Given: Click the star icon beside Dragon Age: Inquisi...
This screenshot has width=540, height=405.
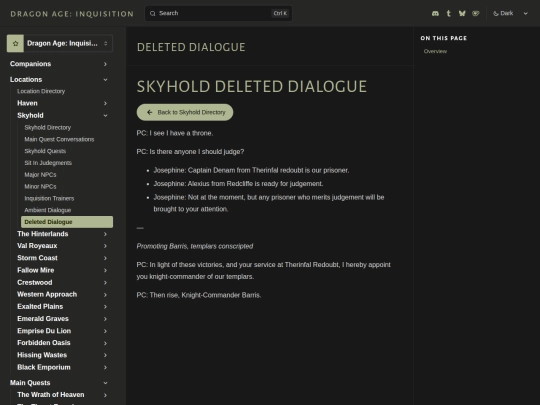Looking at the screenshot, I should click(x=15, y=43).
